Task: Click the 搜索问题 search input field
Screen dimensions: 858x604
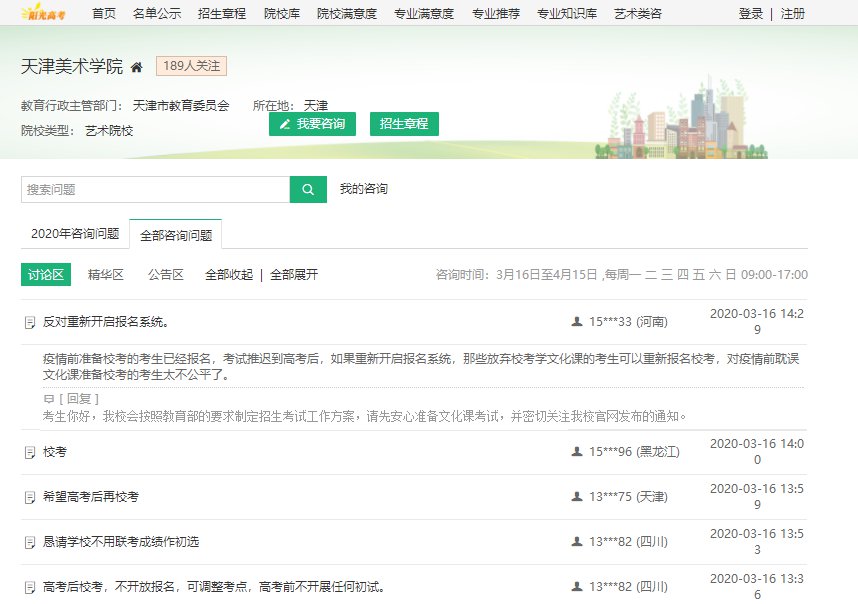Action: coord(155,190)
